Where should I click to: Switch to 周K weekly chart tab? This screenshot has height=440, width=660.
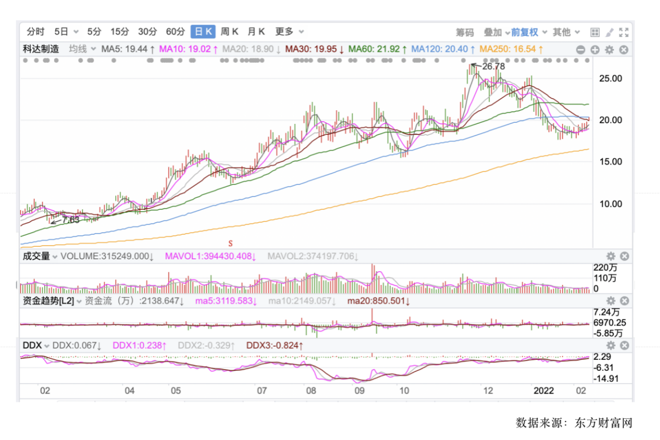tap(229, 32)
